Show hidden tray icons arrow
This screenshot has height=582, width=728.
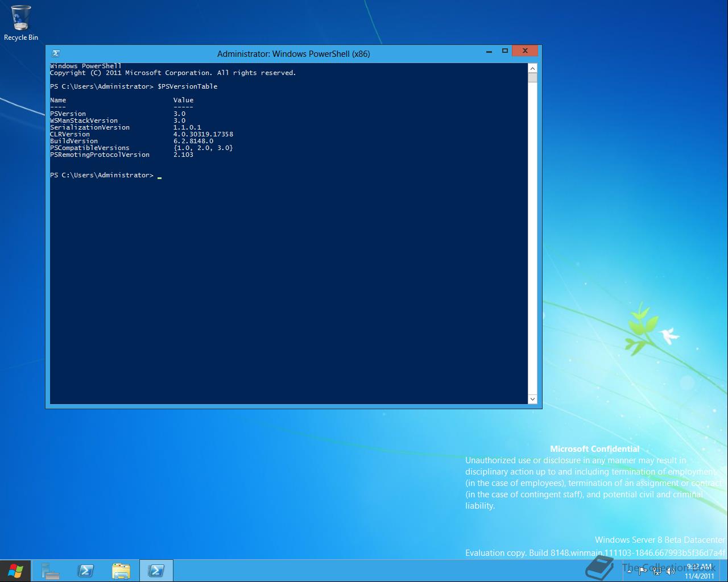click(x=629, y=571)
